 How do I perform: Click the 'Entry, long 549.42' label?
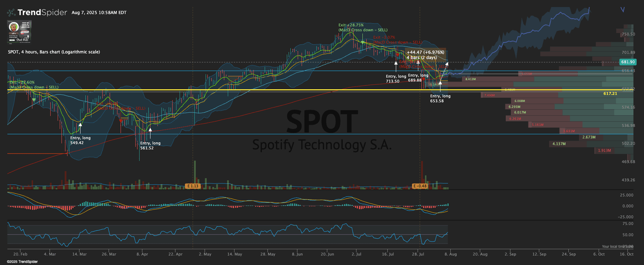[x=80, y=140]
